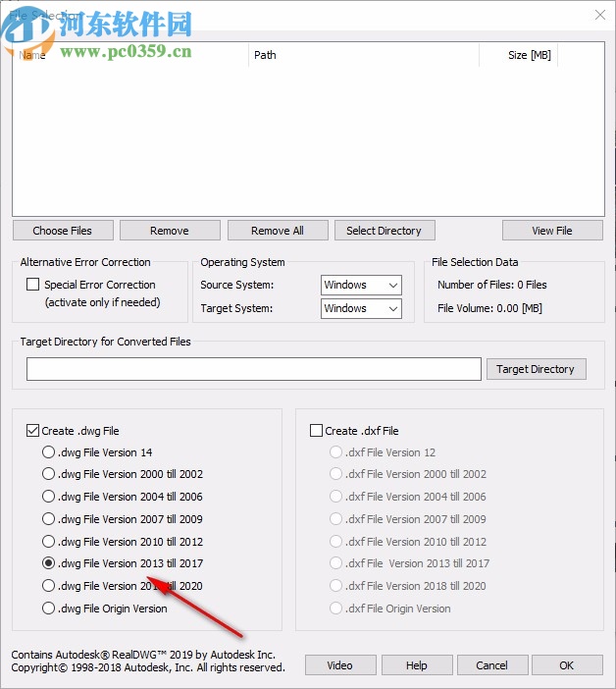
Task: Select .dxf File Version 2007 till 2009
Action: coord(335,519)
